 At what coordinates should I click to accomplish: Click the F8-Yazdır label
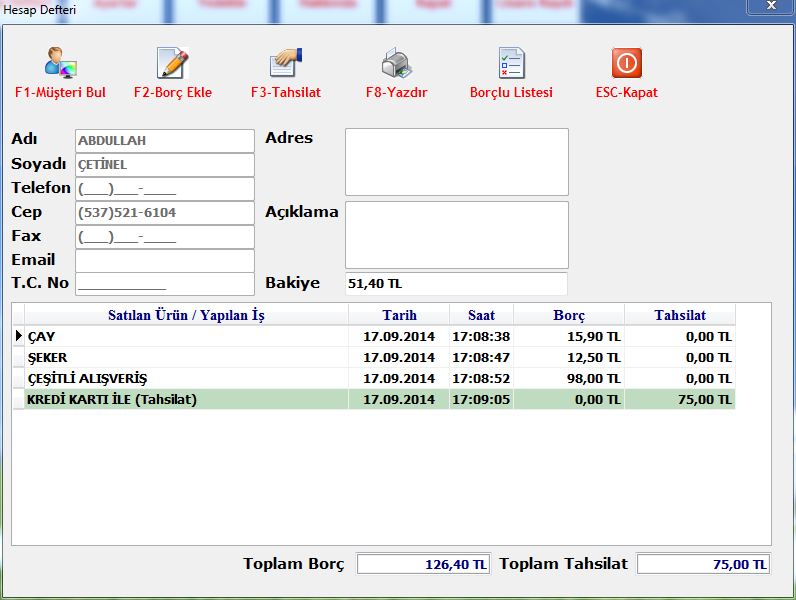pyautogui.click(x=396, y=92)
